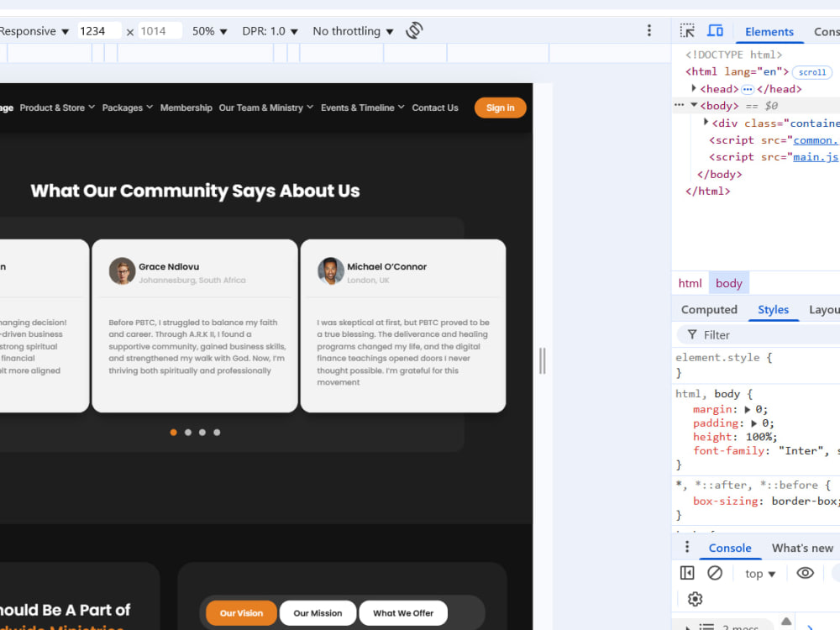Click the viewport width field 1234
Screen dimensions: 840x630
[99, 31]
